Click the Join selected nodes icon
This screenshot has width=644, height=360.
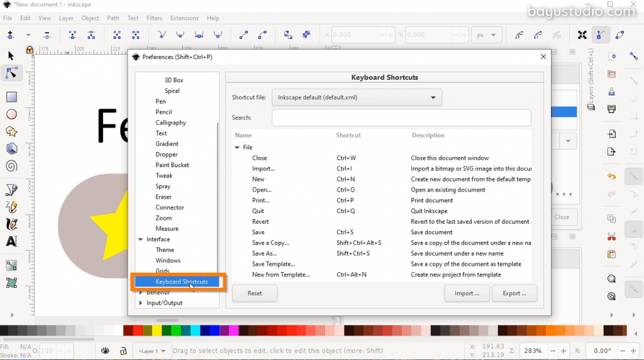[x=72, y=35]
